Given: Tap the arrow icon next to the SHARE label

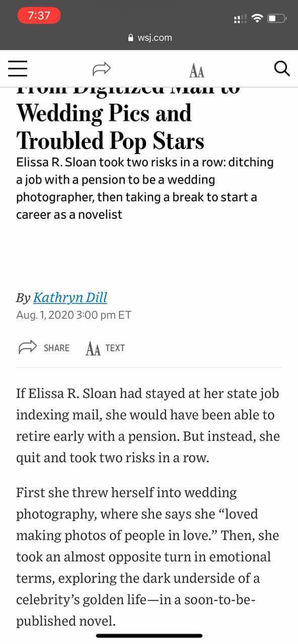Looking at the screenshot, I should [28, 347].
